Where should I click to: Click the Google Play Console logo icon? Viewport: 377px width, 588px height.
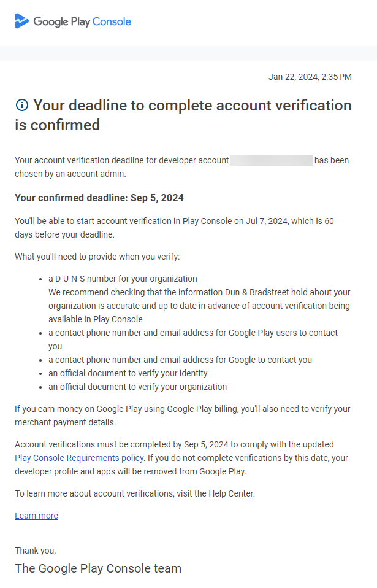(x=22, y=21)
